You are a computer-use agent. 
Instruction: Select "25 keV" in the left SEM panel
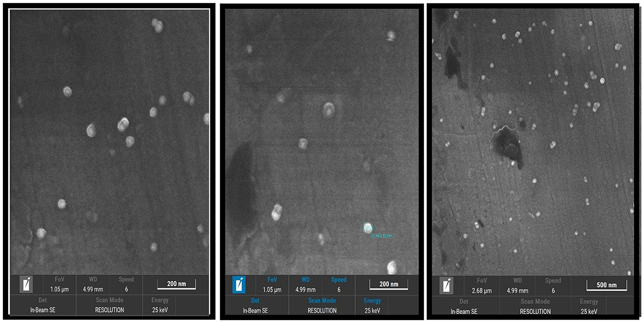159,310
